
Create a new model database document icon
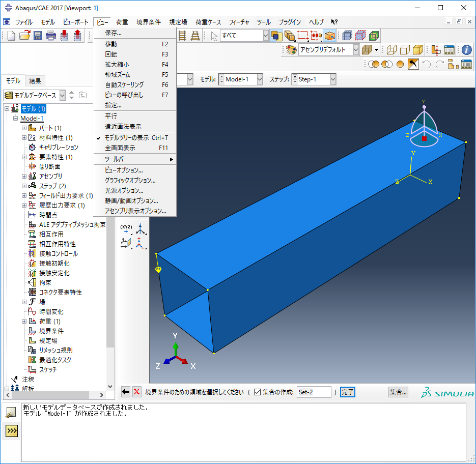(x=11, y=36)
